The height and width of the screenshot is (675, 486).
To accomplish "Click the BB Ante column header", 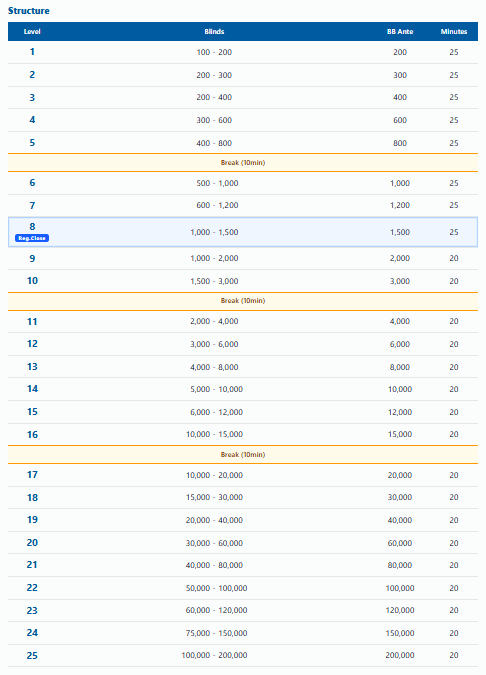I will 400,31.
